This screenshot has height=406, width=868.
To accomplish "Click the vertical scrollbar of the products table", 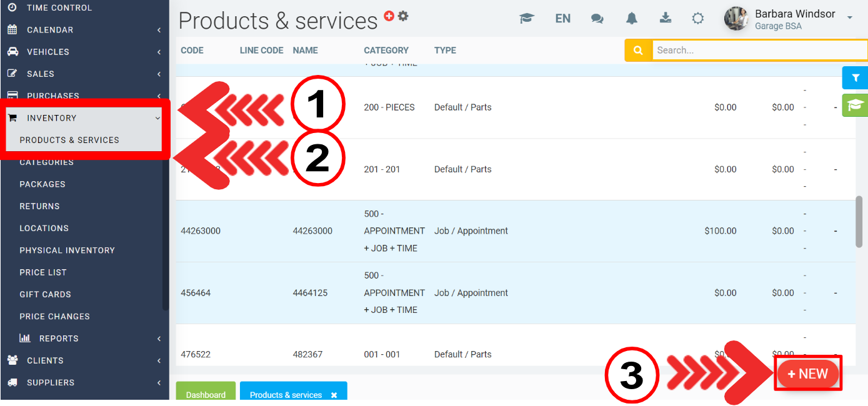I will [x=859, y=222].
